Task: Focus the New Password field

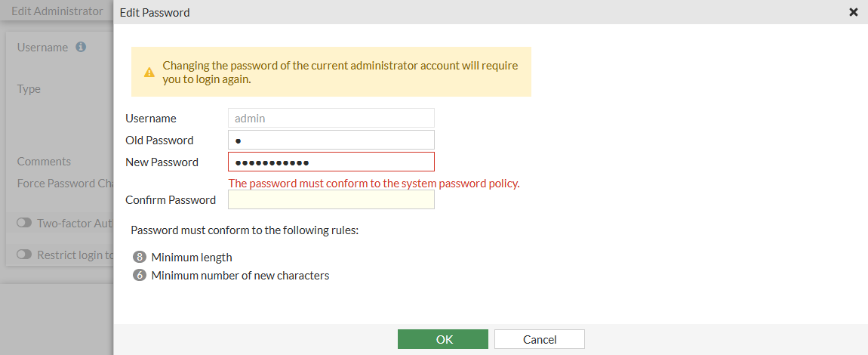Action: pyautogui.click(x=331, y=162)
